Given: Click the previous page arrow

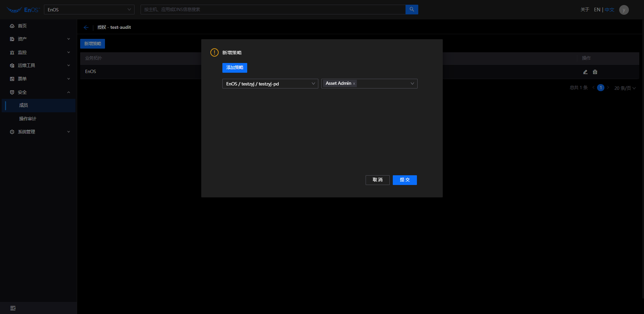Looking at the screenshot, I should click(593, 88).
